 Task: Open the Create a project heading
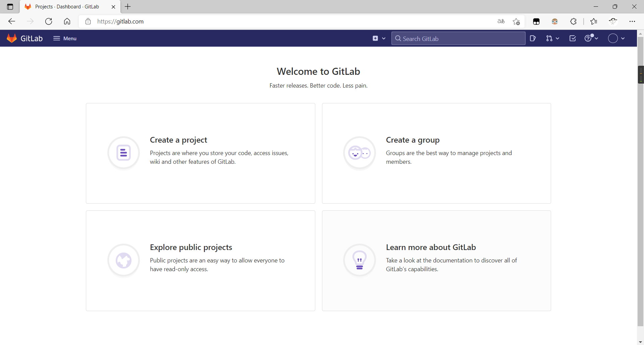pos(178,140)
